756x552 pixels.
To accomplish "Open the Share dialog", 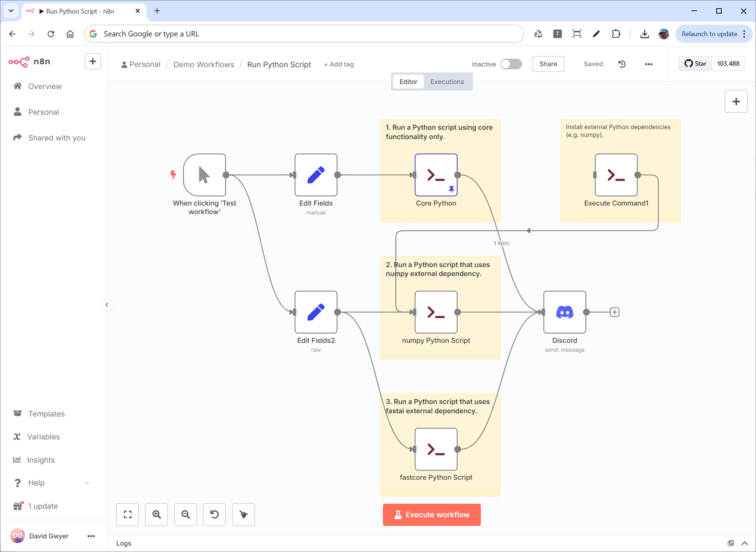I will [x=548, y=64].
